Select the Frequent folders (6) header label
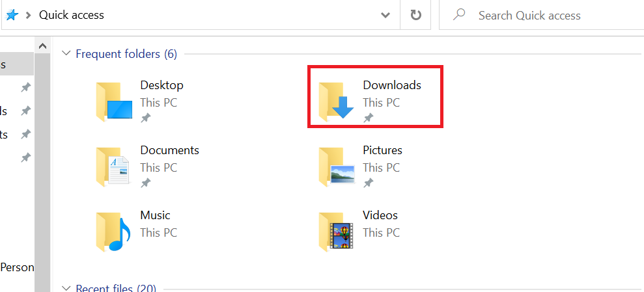This screenshot has height=292, width=644. click(126, 54)
